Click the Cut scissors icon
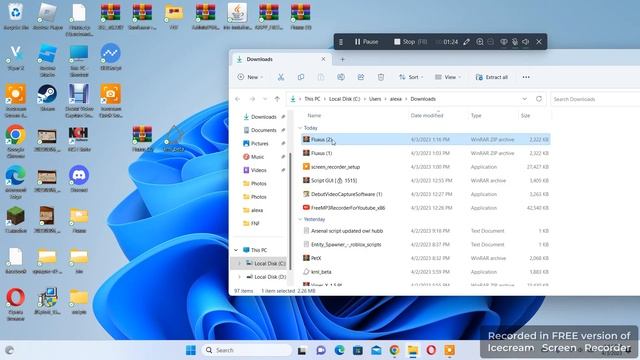Image resolution: width=640 pixels, height=360 pixels. pyautogui.click(x=281, y=77)
